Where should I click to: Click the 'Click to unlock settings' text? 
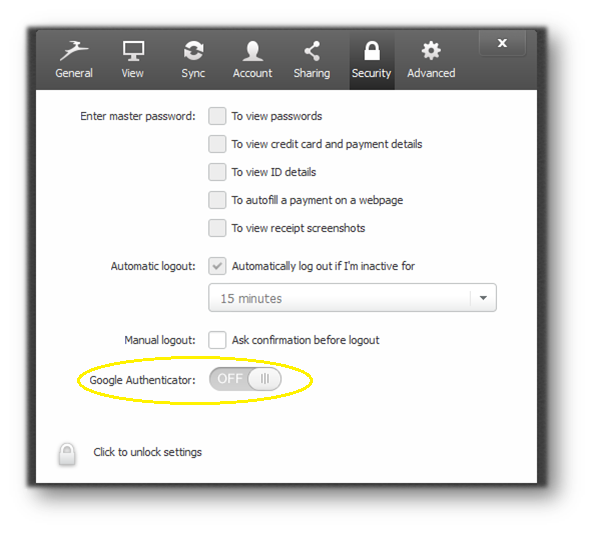(148, 452)
